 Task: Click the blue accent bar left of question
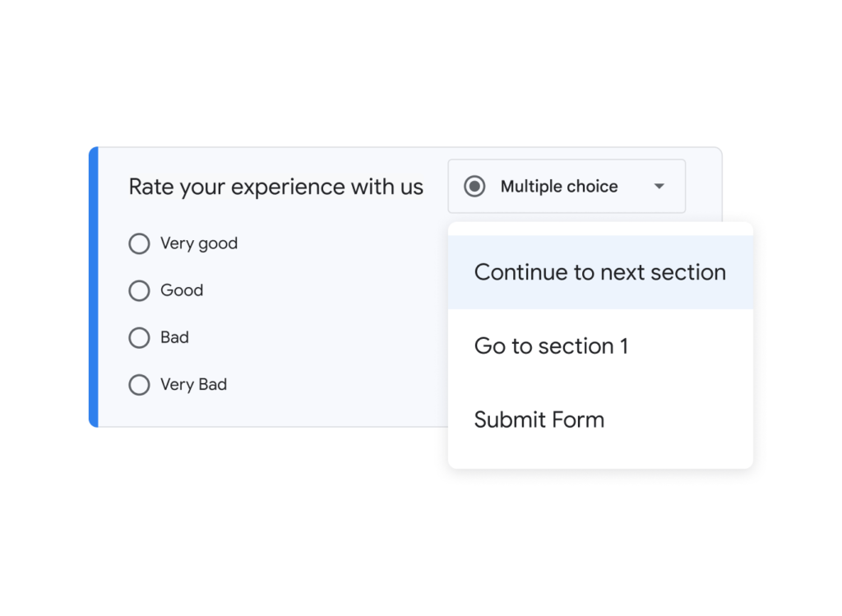93,288
